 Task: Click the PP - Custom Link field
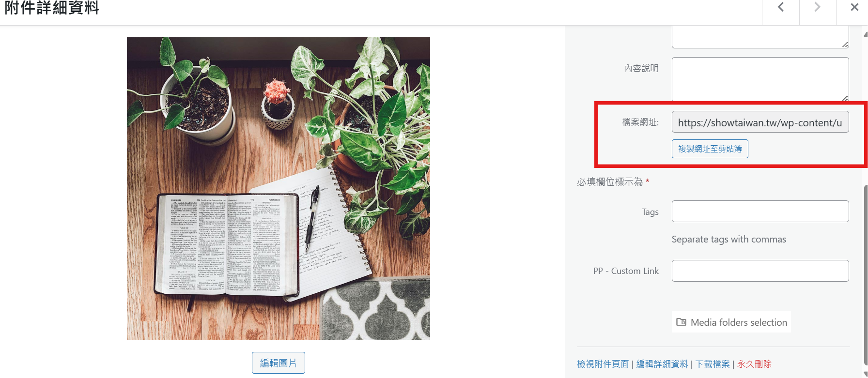click(760, 271)
